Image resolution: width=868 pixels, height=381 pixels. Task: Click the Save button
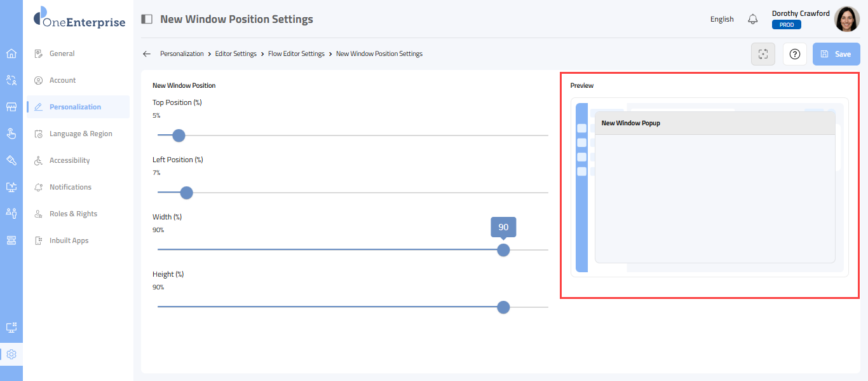[836, 54]
